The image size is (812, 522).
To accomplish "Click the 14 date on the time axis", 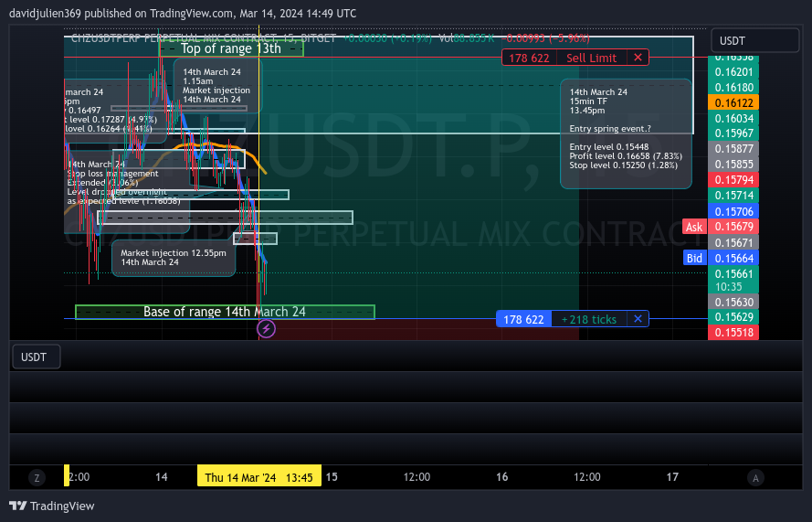I will coord(162,477).
